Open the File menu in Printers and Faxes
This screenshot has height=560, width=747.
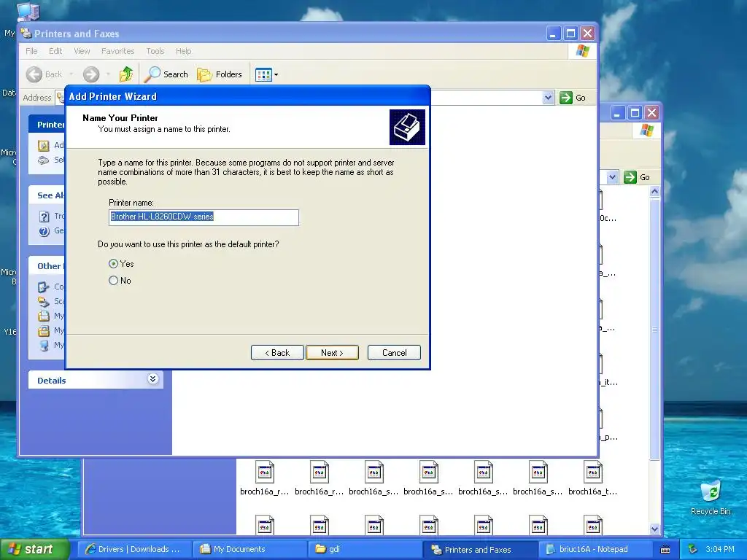point(31,51)
